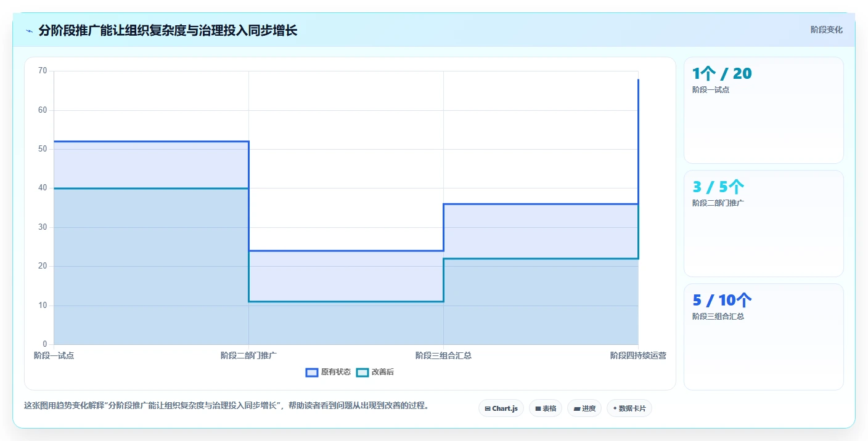
Task: Click the lightning icon beside the title
Action: (29, 30)
